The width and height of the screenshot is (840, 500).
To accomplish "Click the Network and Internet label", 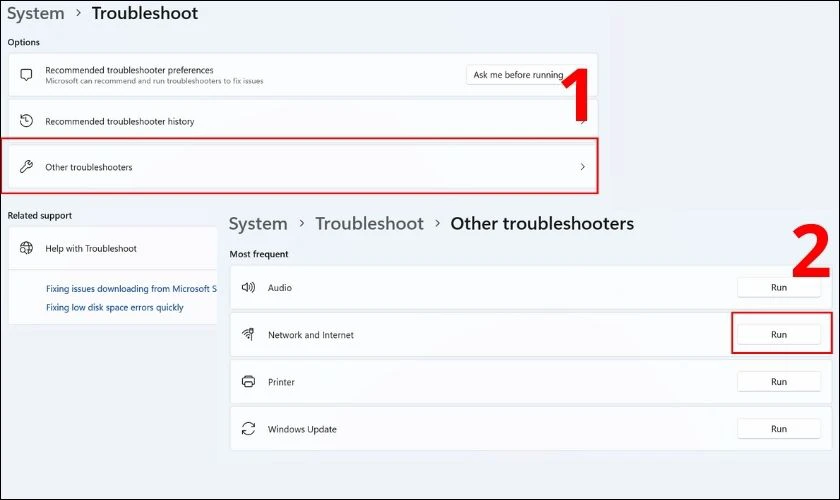I will tap(311, 335).
